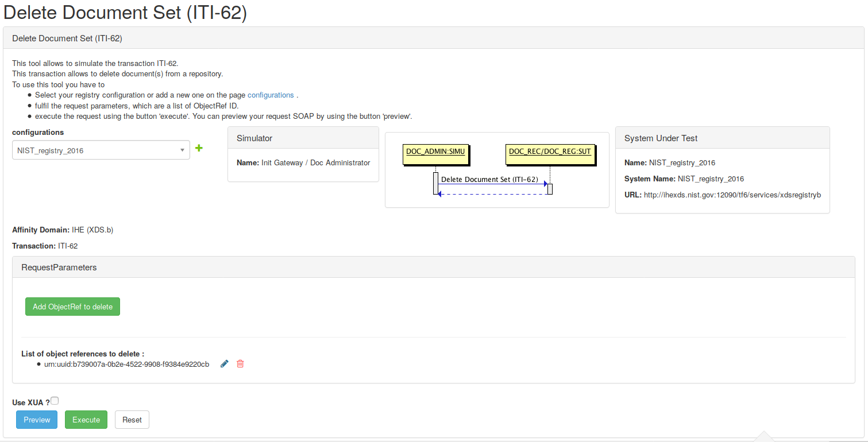Follow the configurations hyperlink in the instructions
The width and height of the screenshot is (868, 442).
(x=271, y=95)
